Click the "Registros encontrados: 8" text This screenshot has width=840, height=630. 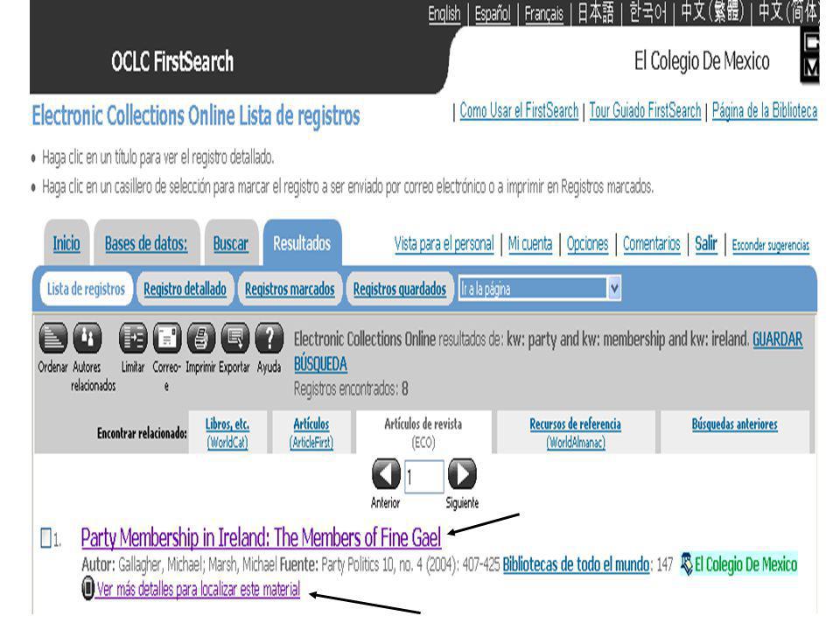[x=351, y=388]
